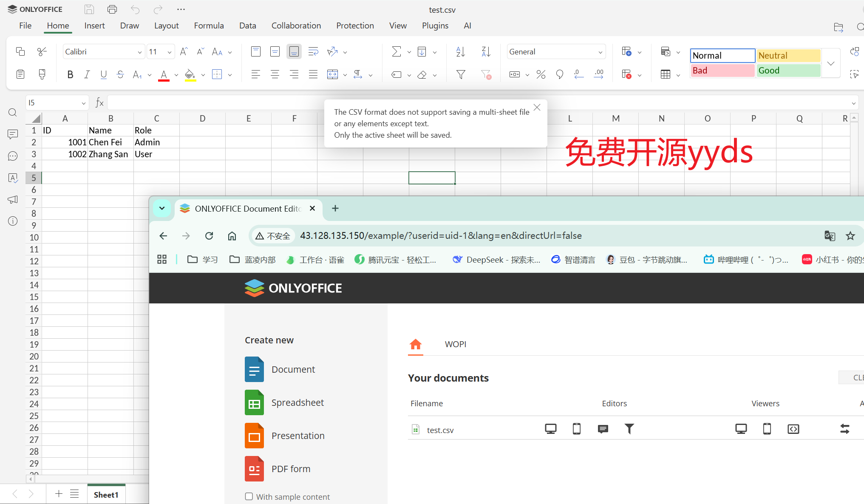Open Spellcheck in the left sidebar
Screen dimensions: 864x504
[x=13, y=178]
